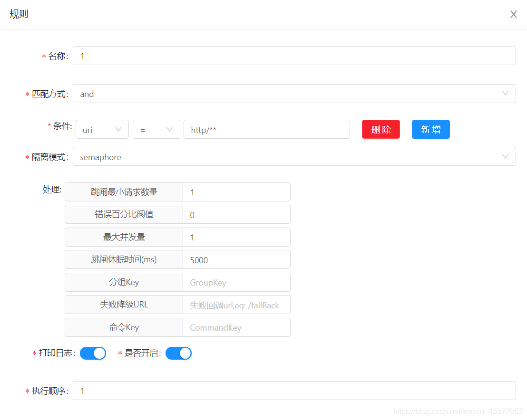Expand the = operator dropdown
Image resolution: width=527 pixels, height=420 pixels.
[x=156, y=129]
